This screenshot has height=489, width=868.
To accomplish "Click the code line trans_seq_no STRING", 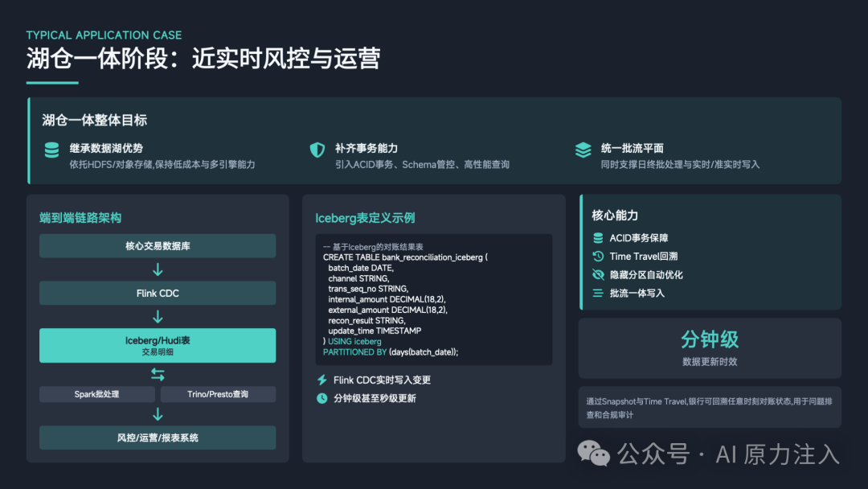I will tap(368, 289).
